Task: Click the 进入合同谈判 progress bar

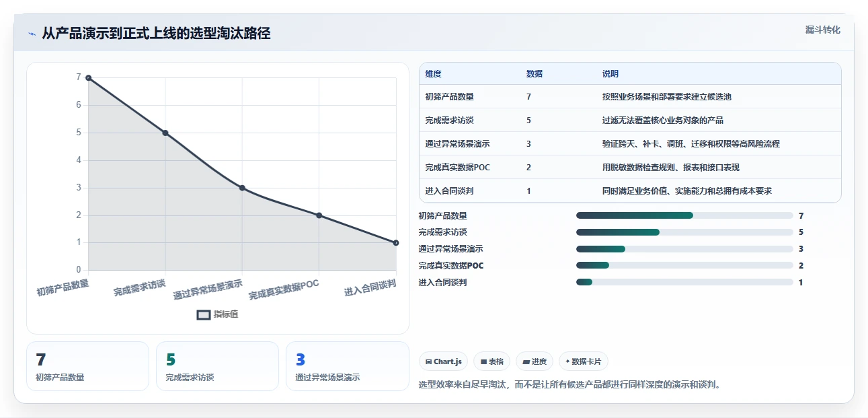Action: [x=684, y=282]
